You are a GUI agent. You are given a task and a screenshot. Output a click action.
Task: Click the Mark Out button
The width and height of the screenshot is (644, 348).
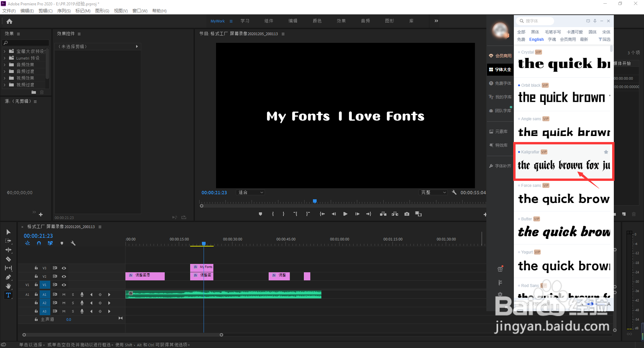[283, 214]
